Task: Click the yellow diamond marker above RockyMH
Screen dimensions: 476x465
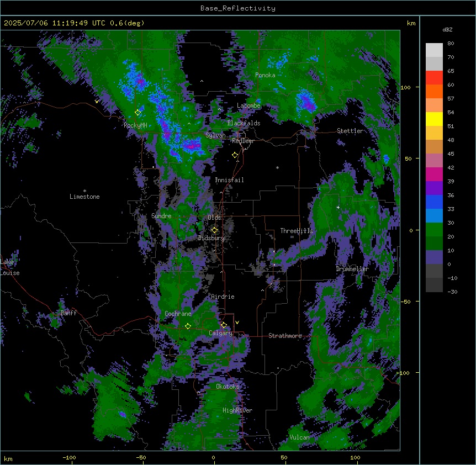Action: tap(138, 113)
